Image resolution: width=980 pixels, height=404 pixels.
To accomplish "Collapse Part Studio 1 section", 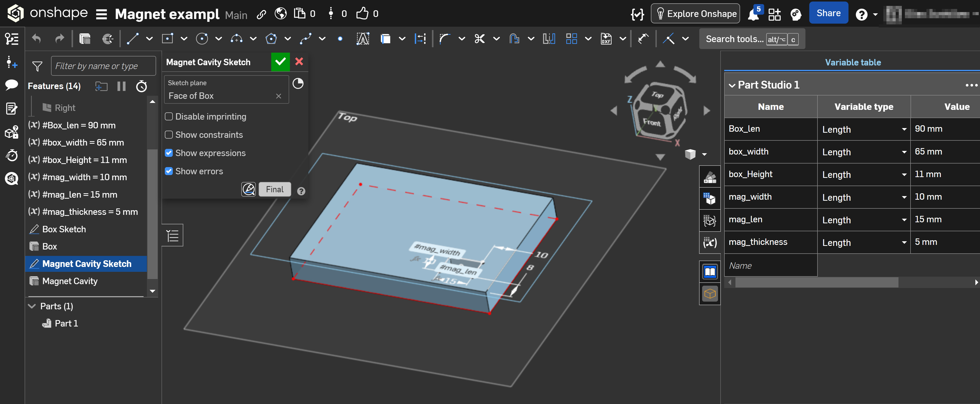I will (x=732, y=85).
